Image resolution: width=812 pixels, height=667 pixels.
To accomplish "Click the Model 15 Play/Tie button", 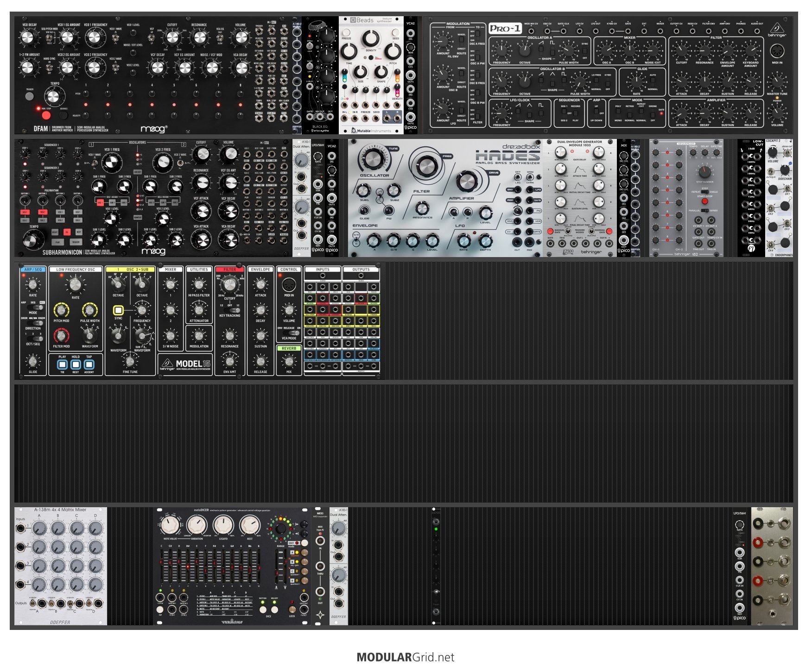I will [62, 365].
